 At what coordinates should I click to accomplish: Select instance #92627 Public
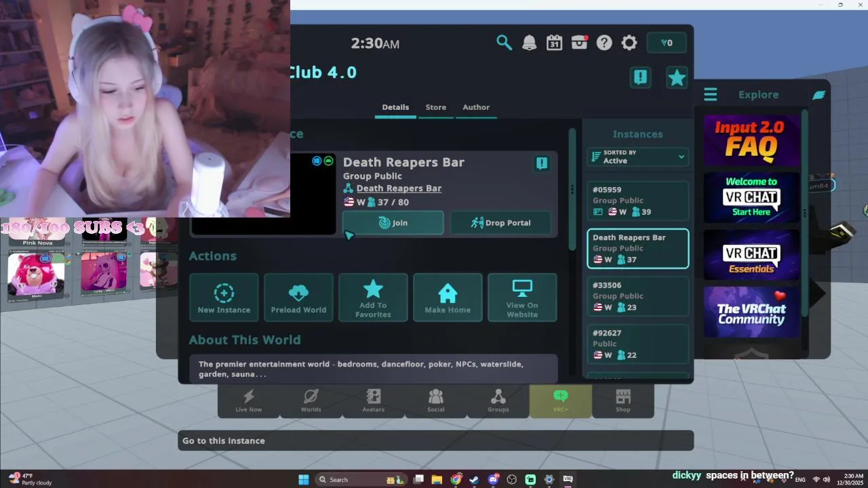coord(637,344)
